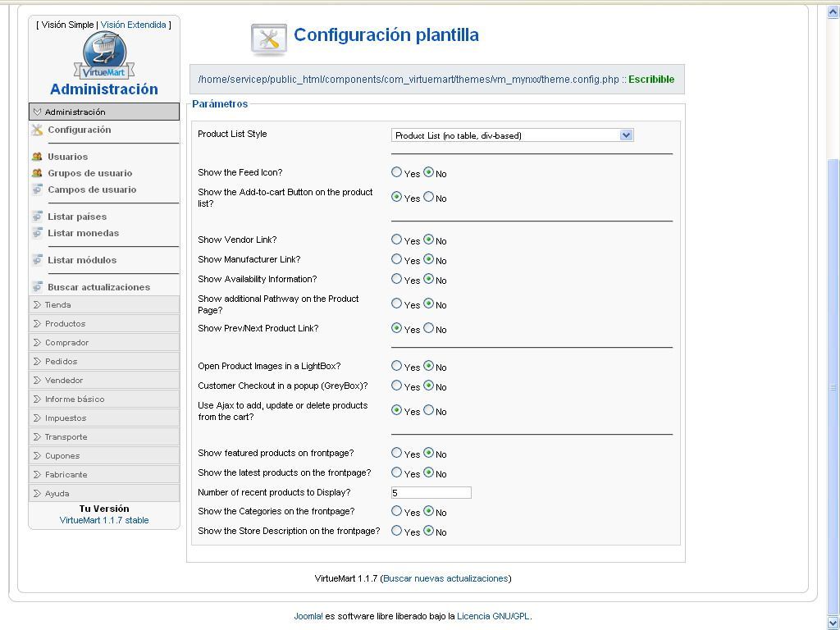The width and height of the screenshot is (840, 630).
Task: Select Yes for Show latest products on frontpage
Action: coord(396,472)
